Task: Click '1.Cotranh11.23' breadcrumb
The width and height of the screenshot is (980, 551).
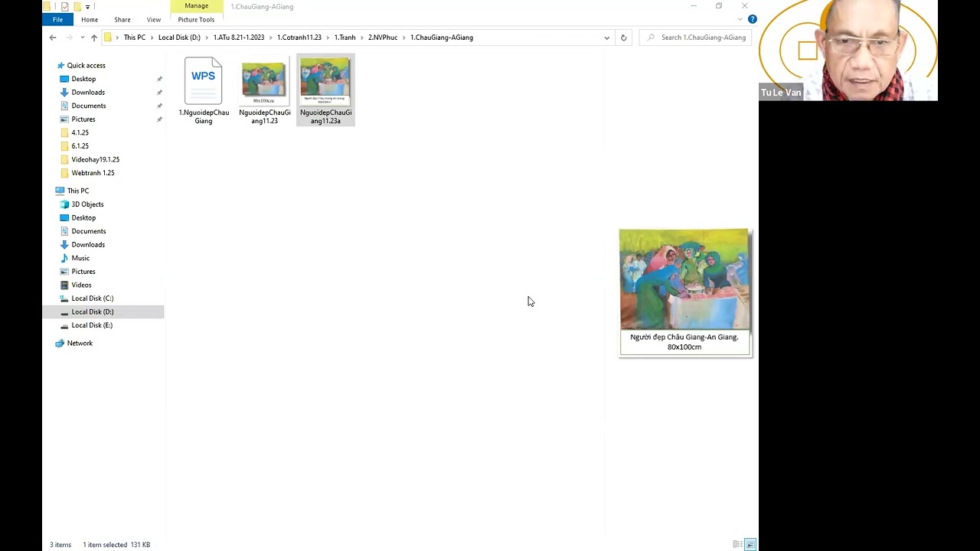Action: tap(299, 37)
